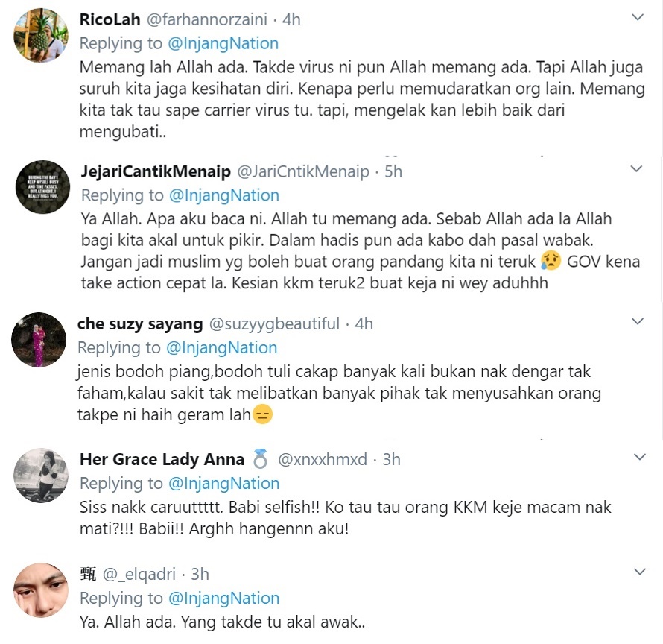Open the @suzyygbeautiful handle
Screen dimensions: 663x644
pos(274,323)
